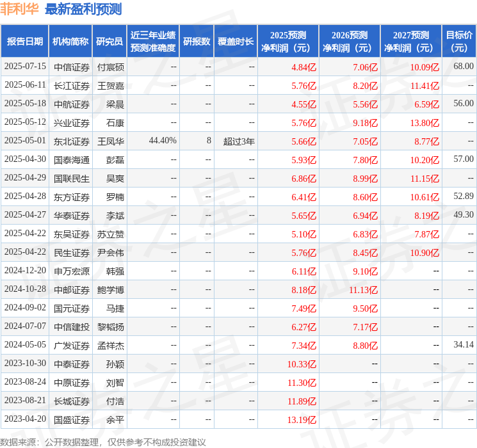The height and width of the screenshot is (448, 477).
Task: Click the 覆盖时长 column header
Action: (x=236, y=42)
